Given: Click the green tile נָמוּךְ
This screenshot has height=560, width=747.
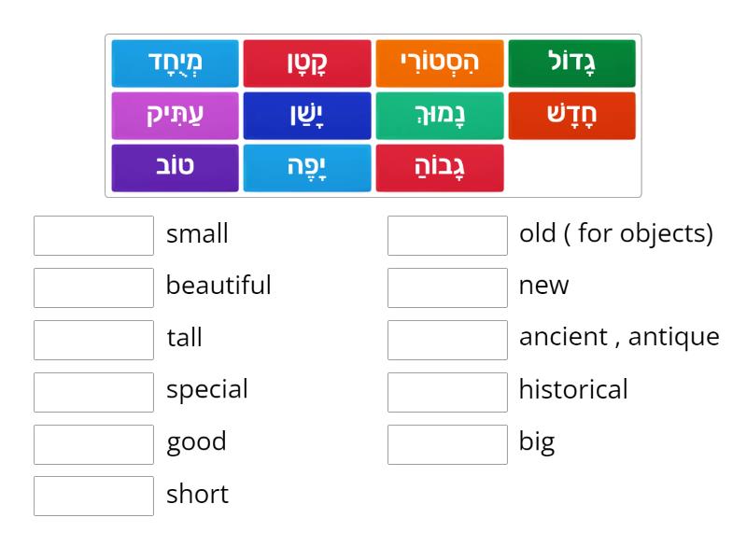Looking at the screenshot, I should pos(439,116).
